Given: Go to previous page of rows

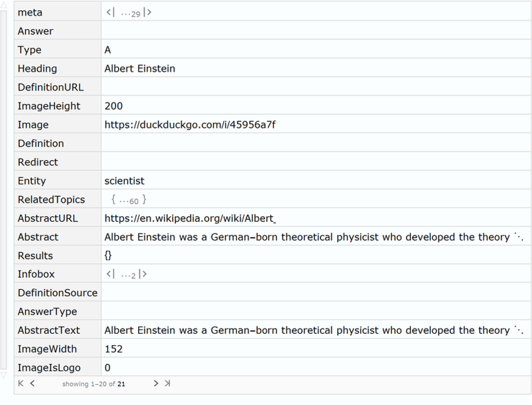Looking at the screenshot, I should [32, 383].
